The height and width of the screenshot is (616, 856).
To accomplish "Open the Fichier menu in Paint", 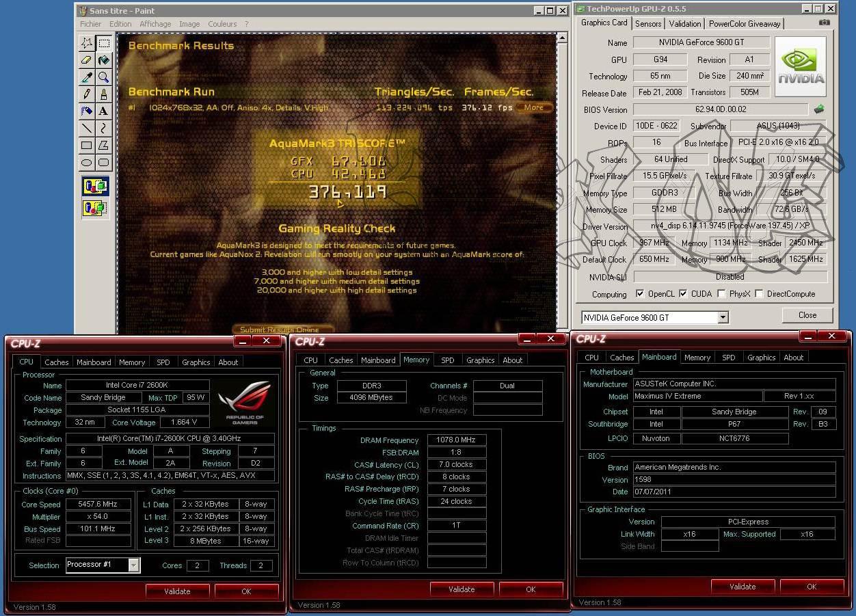I will point(91,24).
